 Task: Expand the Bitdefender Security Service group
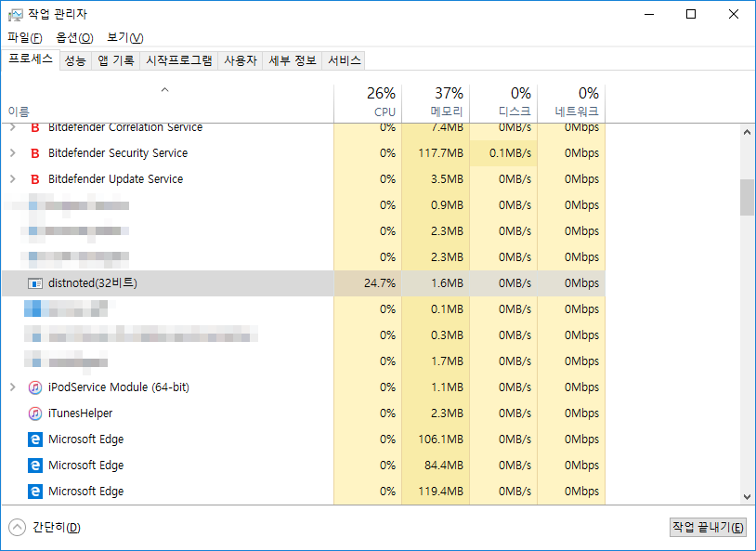pyautogui.click(x=12, y=153)
